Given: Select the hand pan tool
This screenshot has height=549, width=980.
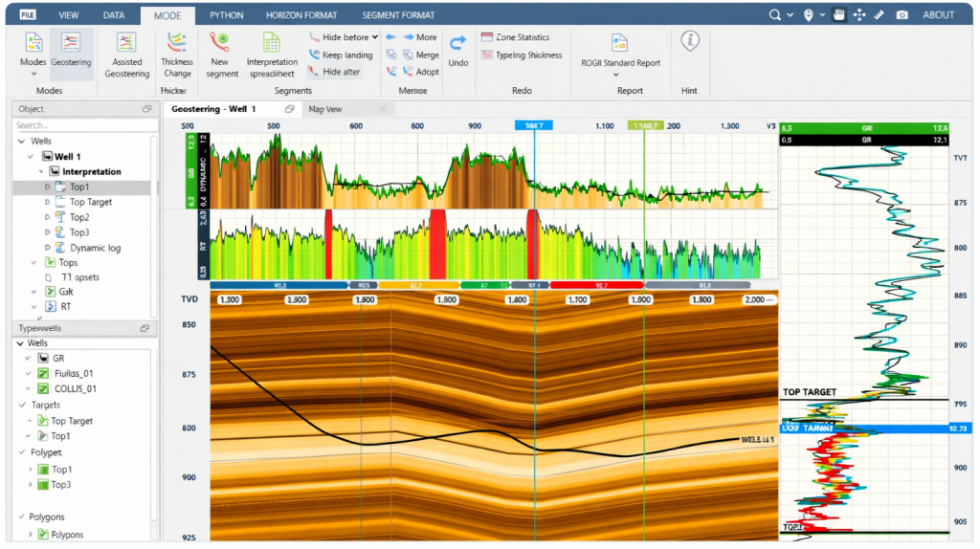Looking at the screenshot, I should click(x=839, y=15).
